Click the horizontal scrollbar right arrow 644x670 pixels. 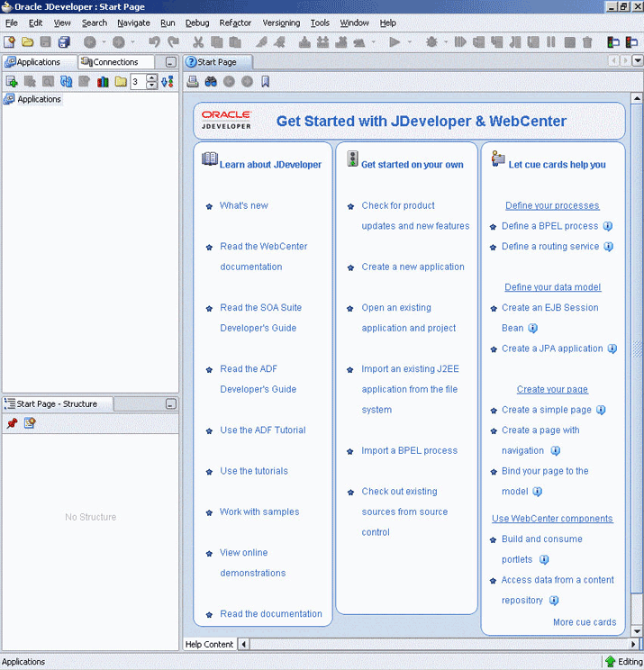[x=633, y=644]
